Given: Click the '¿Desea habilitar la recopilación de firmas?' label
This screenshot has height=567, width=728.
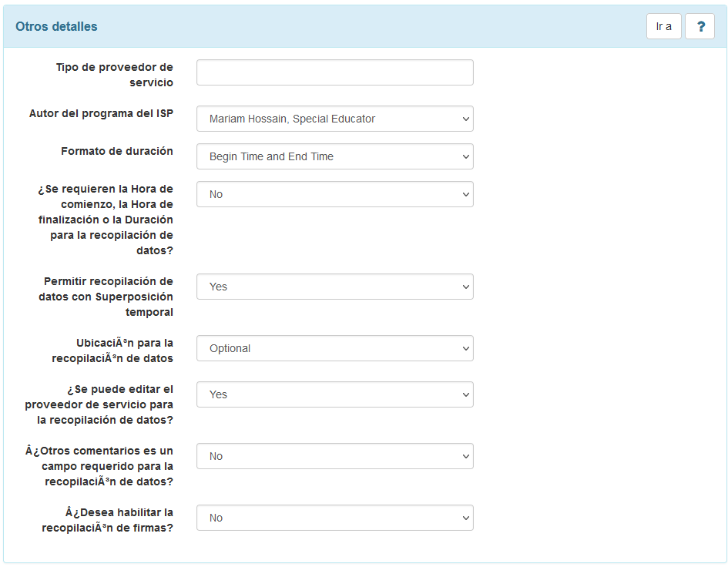Looking at the screenshot, I should (107, 520).
